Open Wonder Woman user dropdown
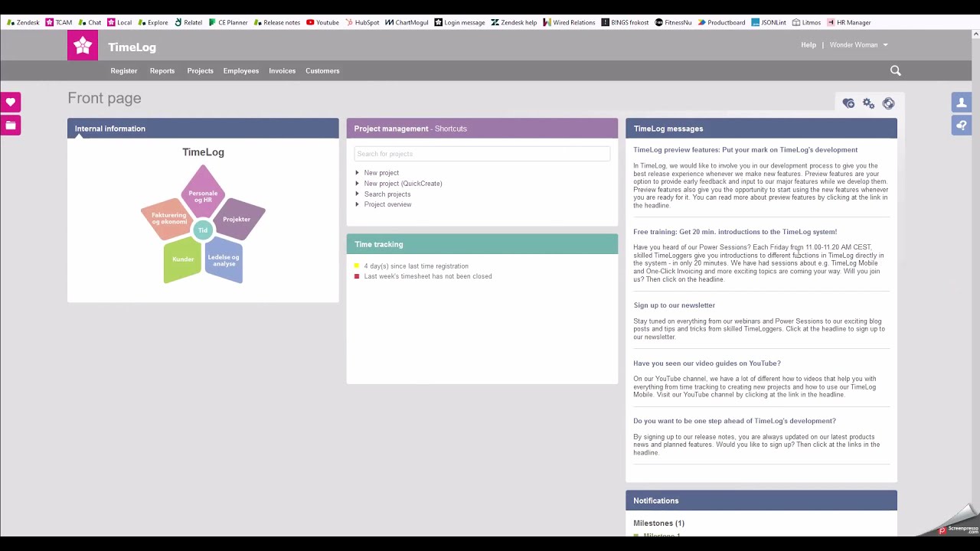Viewport: 980px width, 551px height. 858,44
